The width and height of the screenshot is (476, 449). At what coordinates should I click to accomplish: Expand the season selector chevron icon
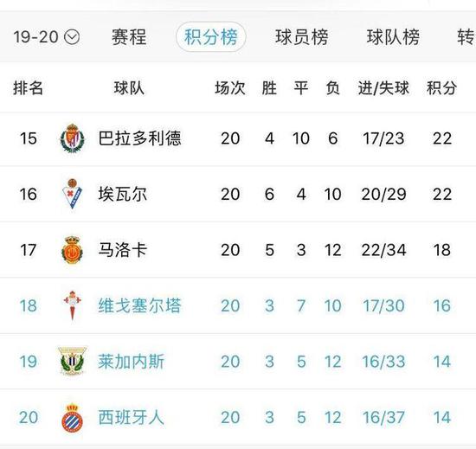tap(72, 37)
